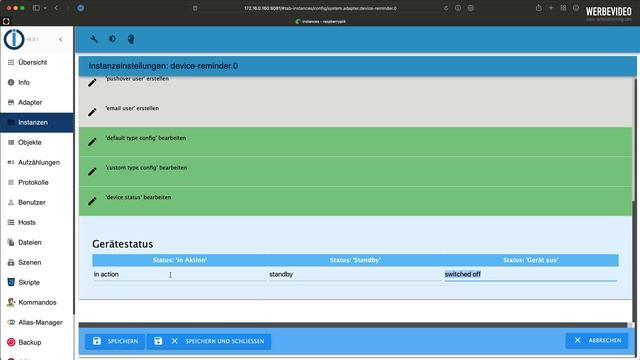The height and width of the screenshot is (360, 640).
Task: Click the 'switched off' status input field
Action: pyautogui.click(x=530, y=275)
